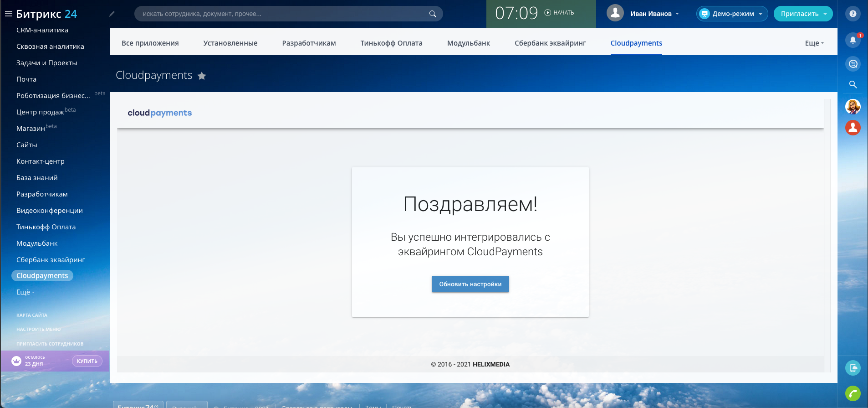This screenshot has height=408, width=868.
Task: Click ПРИГЛАСИТЬ СОТРУДНИКОВ link
Action: pos(50,344)
